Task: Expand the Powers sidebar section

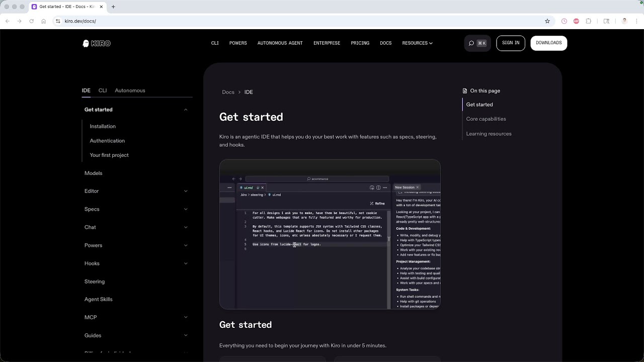Action: click(186, 245)
